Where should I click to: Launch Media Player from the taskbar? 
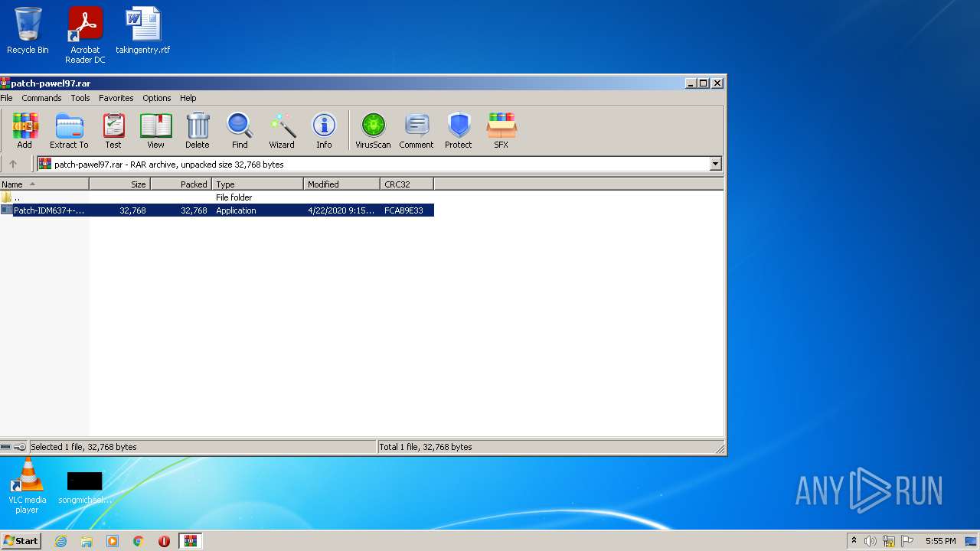pos(113,541)
